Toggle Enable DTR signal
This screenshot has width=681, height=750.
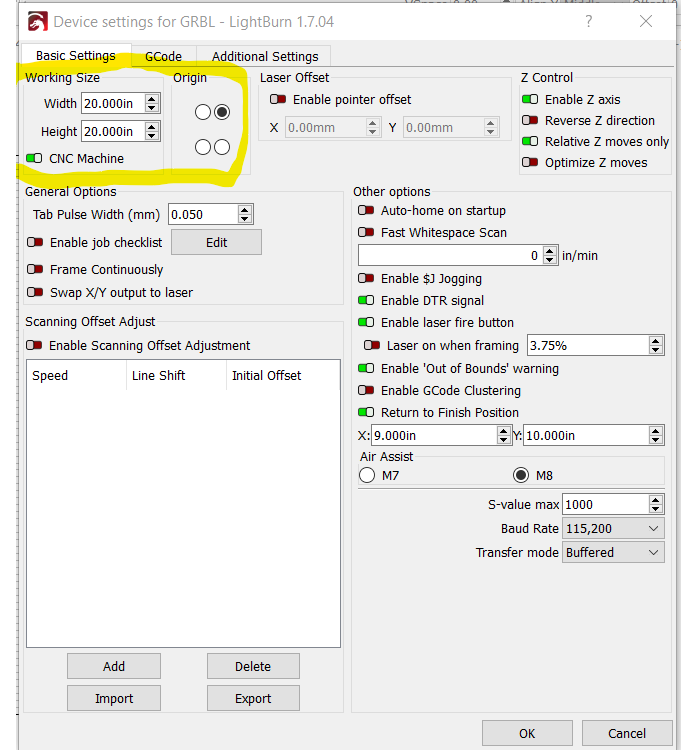[366, 300]
